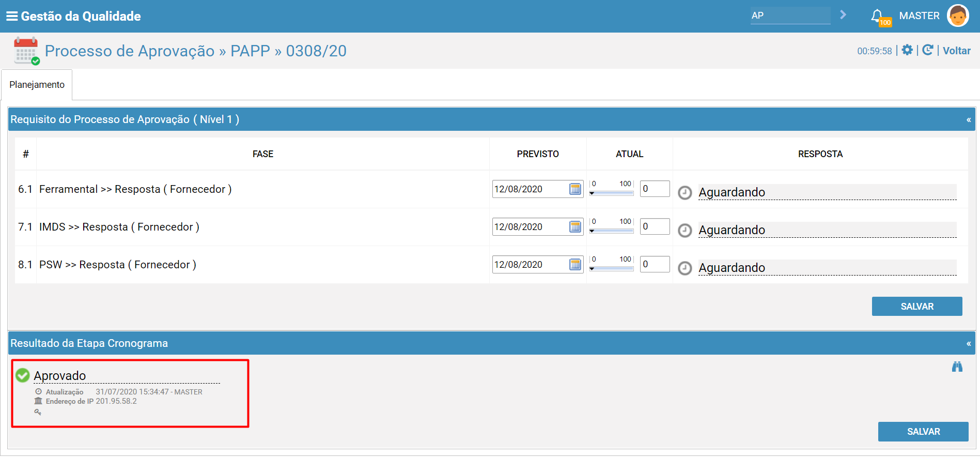Click the ATUAL column header

tap(629, 154)
